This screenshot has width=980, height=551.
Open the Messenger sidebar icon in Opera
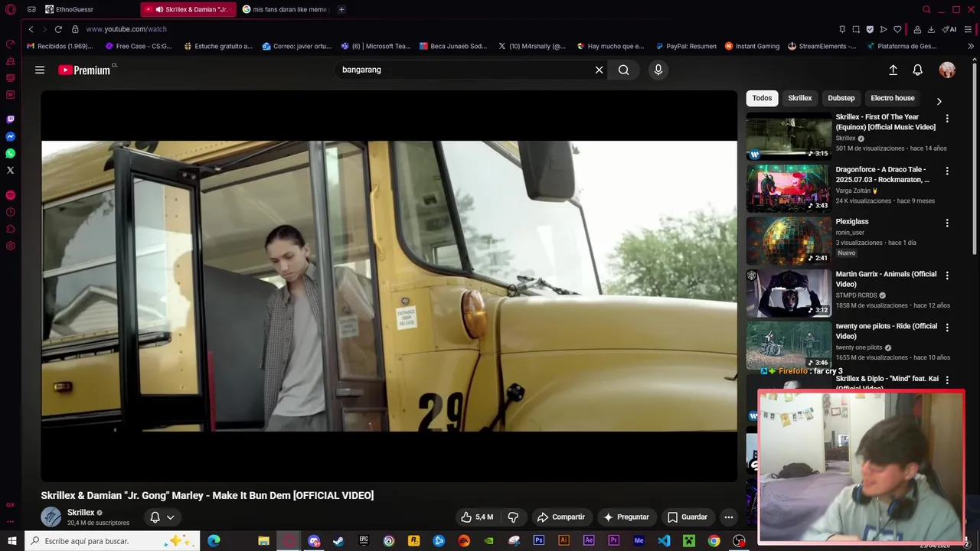point(10,136)
